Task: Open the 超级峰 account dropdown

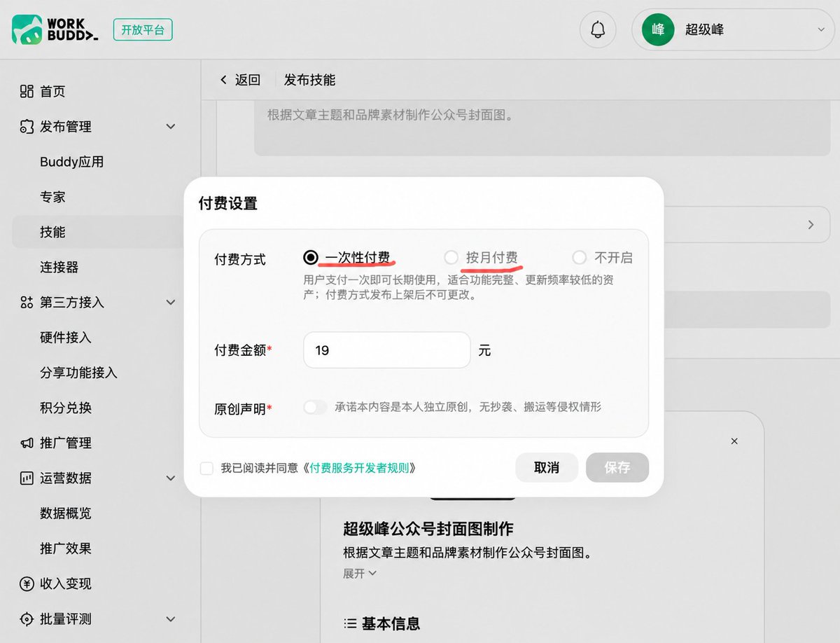Action: (733, 29)
